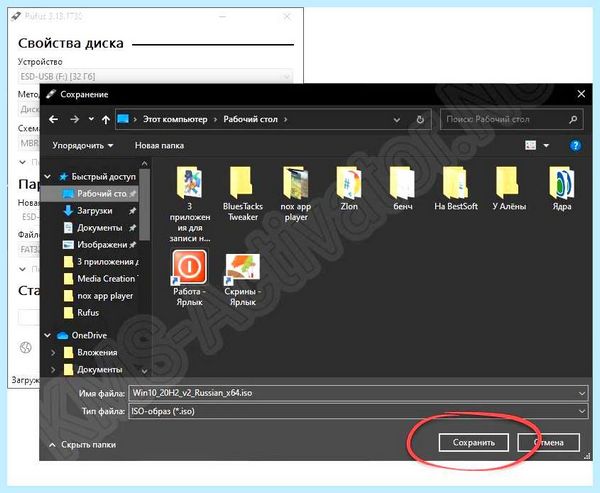Expand 'Вложения' under OneDrive

(53, 353)
